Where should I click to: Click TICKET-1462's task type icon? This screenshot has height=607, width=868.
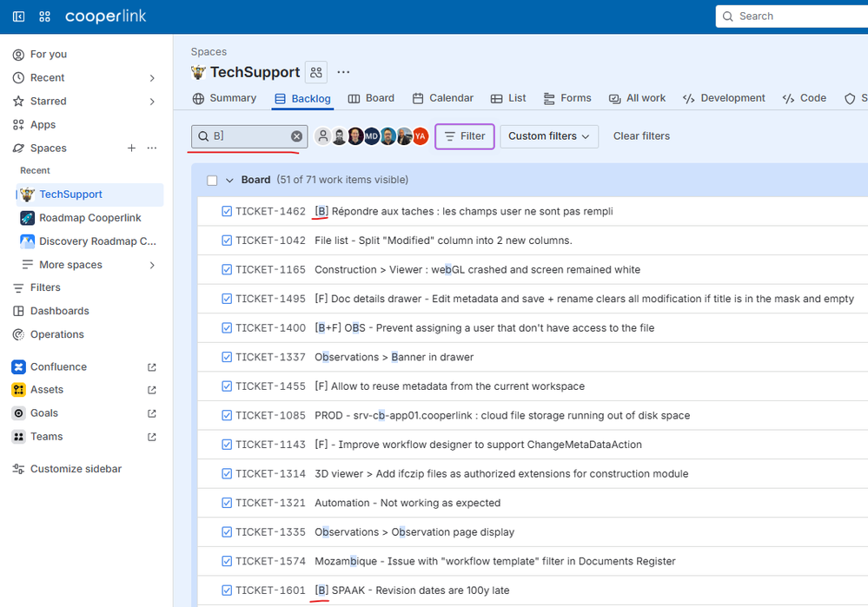tap(226, 210)
